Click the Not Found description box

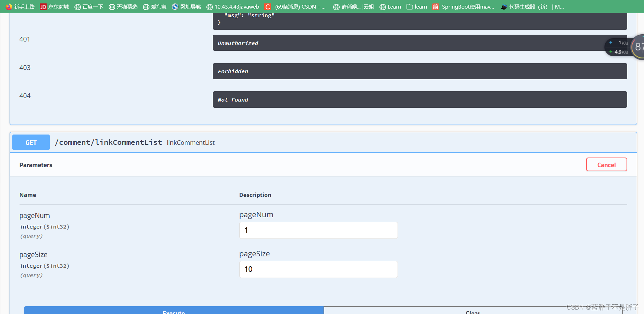tap(420, 100)
